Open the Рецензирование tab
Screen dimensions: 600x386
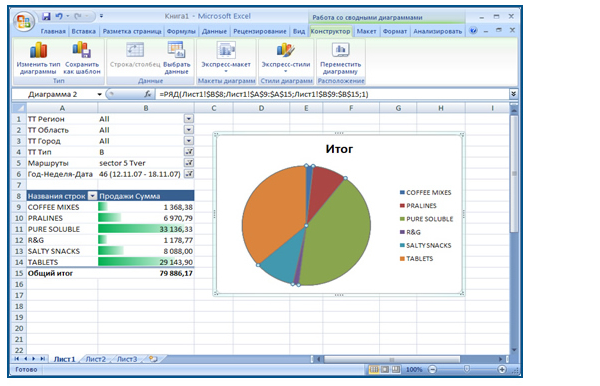[260, 31]
